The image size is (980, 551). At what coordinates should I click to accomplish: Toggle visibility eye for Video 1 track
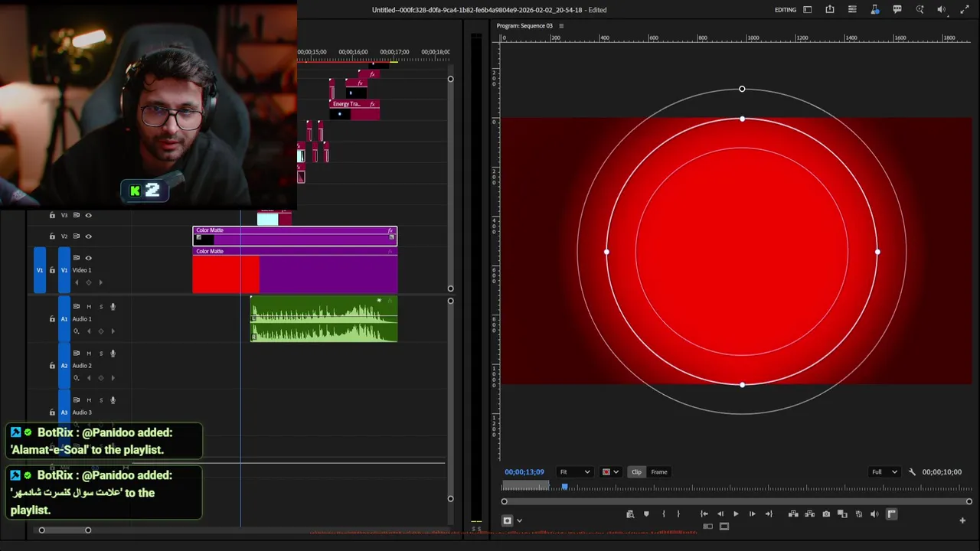(88, 258)
